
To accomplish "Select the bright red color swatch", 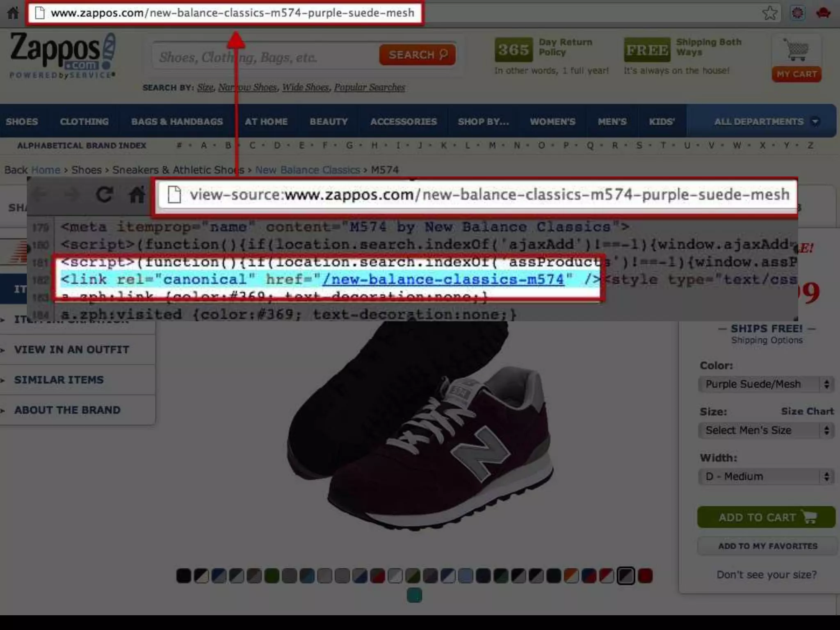I will [645, 576].
